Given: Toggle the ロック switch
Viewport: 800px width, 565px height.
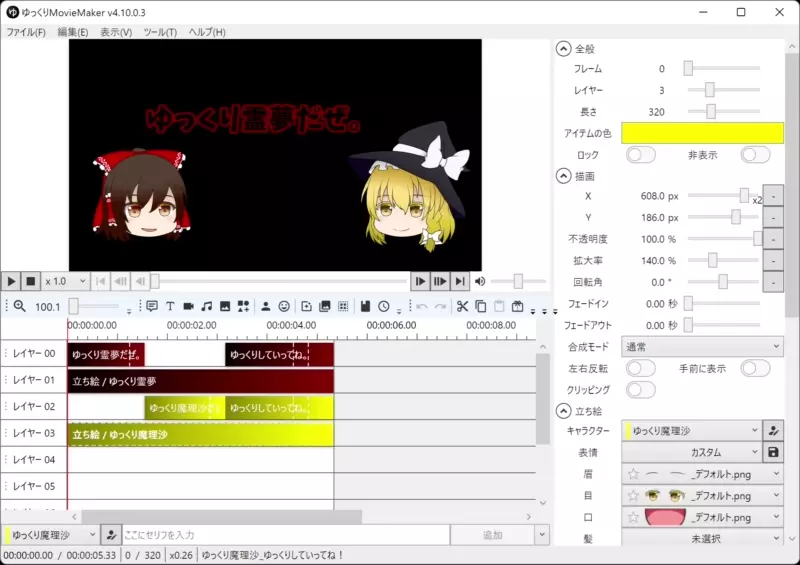Looking at the screenshot, I should 640,155.
